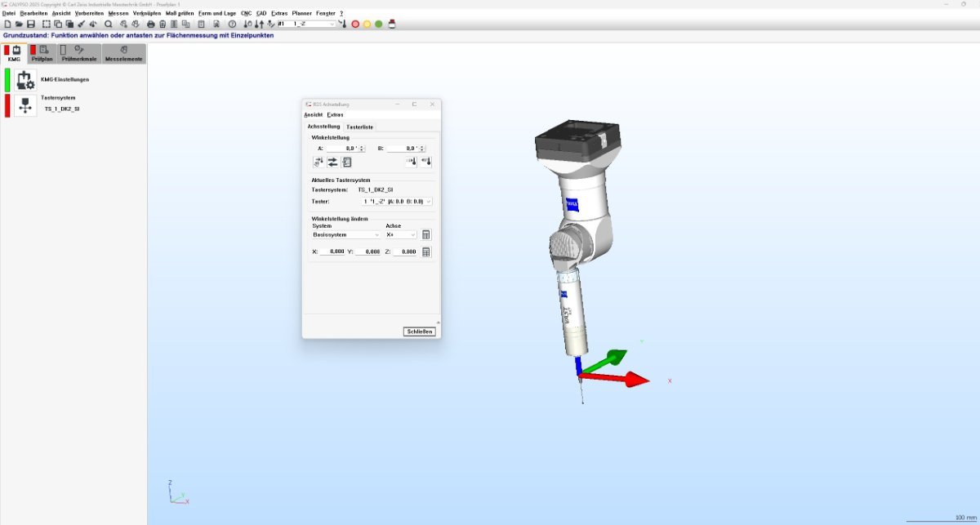Toggle the yellow traffic light indicator

[367, 24]
